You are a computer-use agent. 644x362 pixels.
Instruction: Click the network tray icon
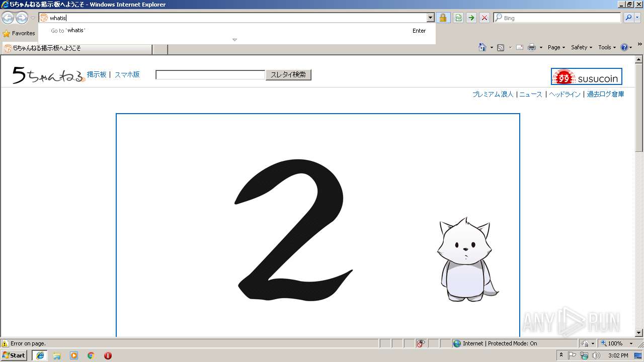tap(584, 355)
